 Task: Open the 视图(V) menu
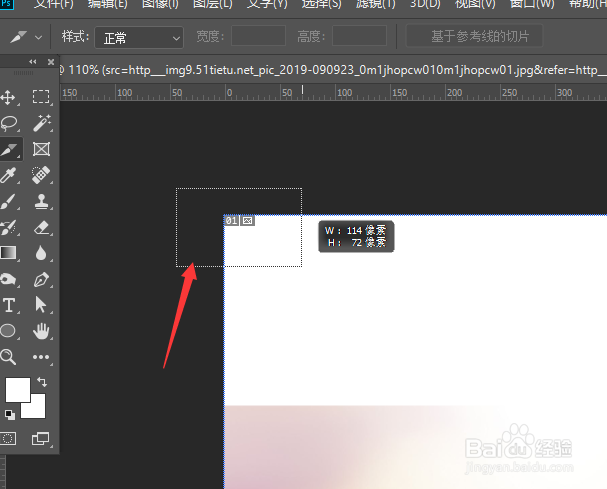475,5
